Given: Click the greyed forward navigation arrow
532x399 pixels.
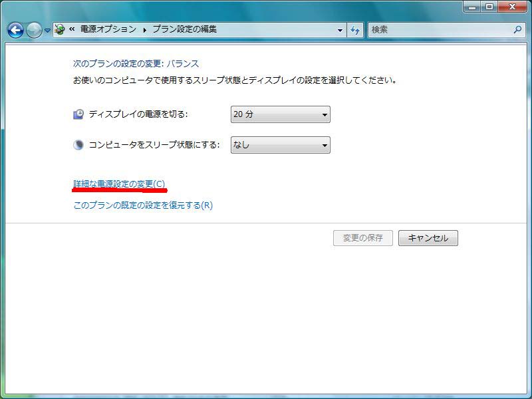Looking at the screenshot, I should click(34, 30).
